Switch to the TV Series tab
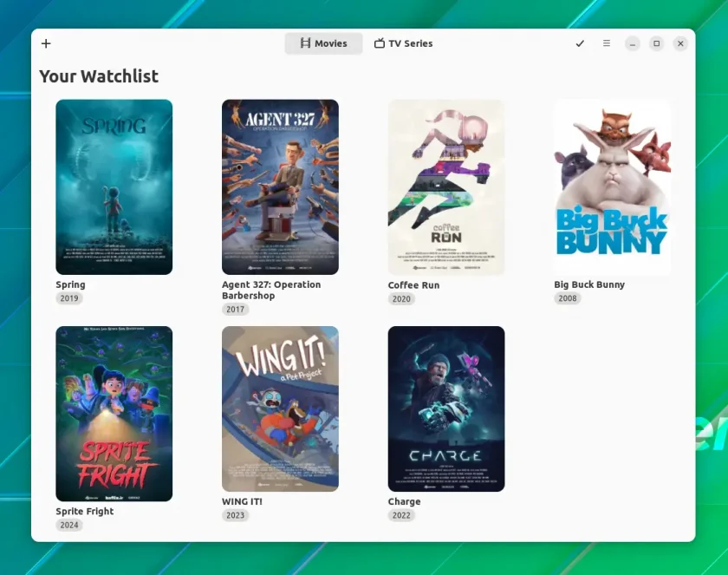 404,43
